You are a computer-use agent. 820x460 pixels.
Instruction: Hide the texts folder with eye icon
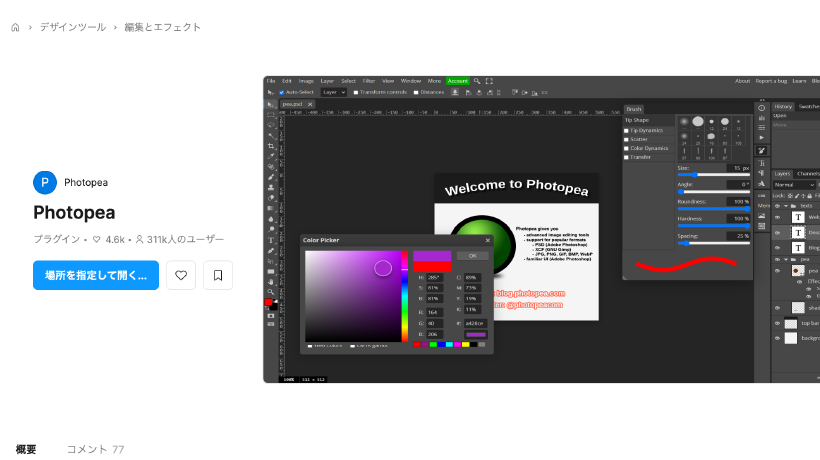click(777, 206)
